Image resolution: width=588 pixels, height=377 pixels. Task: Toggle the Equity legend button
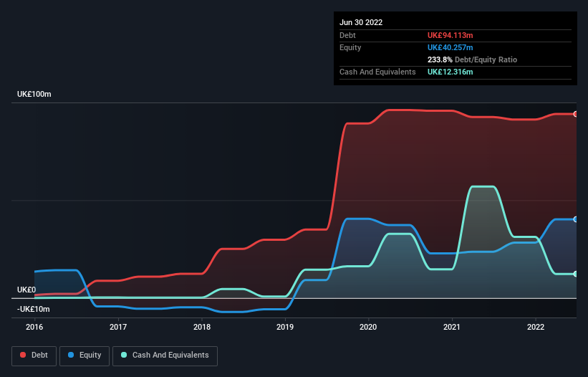85,355
